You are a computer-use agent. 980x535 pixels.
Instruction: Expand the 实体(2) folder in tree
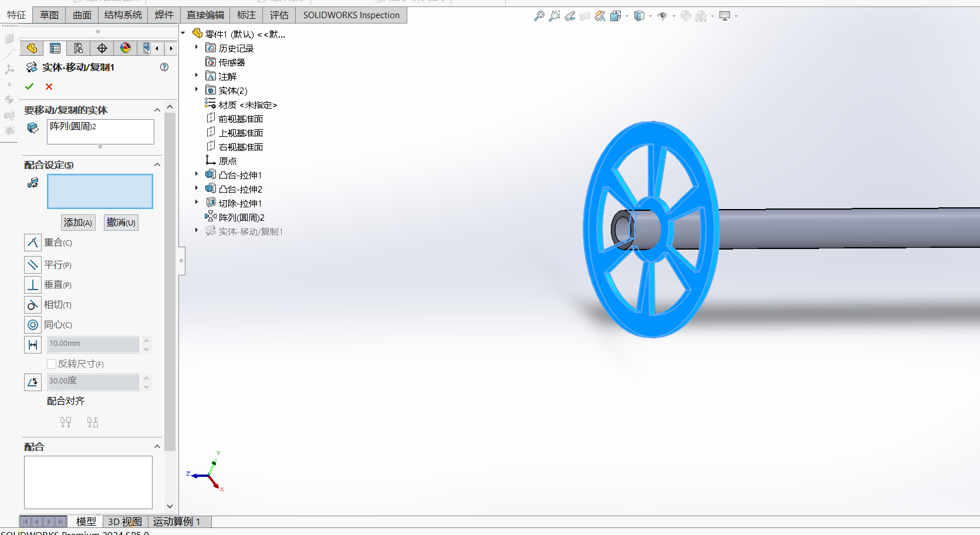197,90
